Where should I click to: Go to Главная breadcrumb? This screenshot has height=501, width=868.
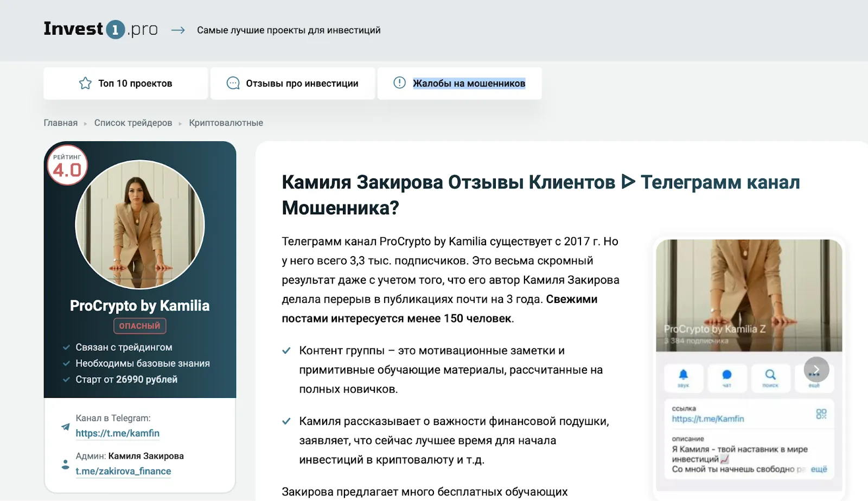pyautogui.click(x=61, y=123)
